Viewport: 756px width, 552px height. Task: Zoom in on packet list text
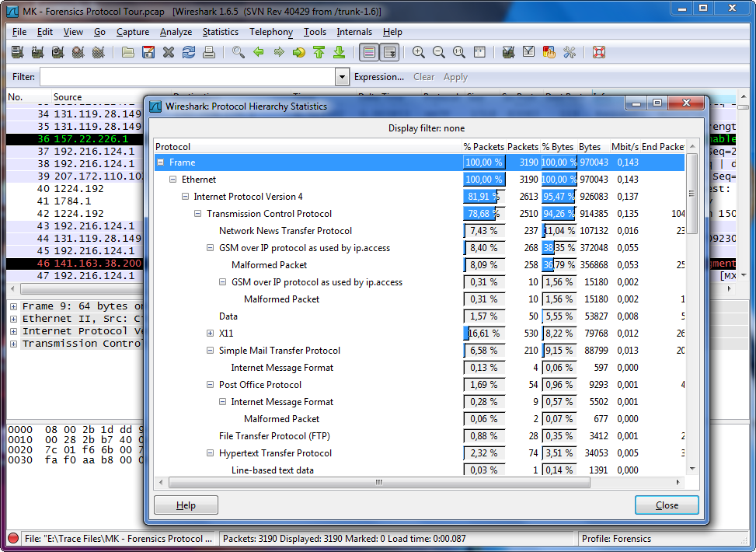coord(417,52)
